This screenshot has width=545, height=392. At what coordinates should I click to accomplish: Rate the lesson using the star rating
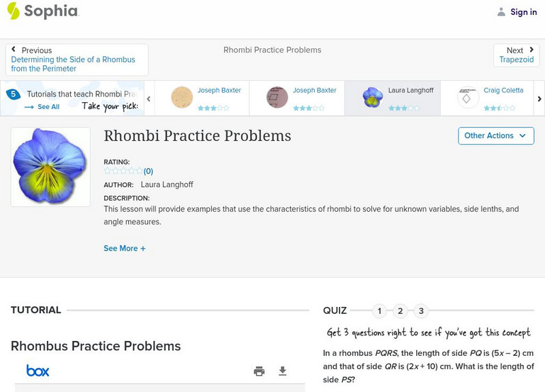(x=123, y=171)
